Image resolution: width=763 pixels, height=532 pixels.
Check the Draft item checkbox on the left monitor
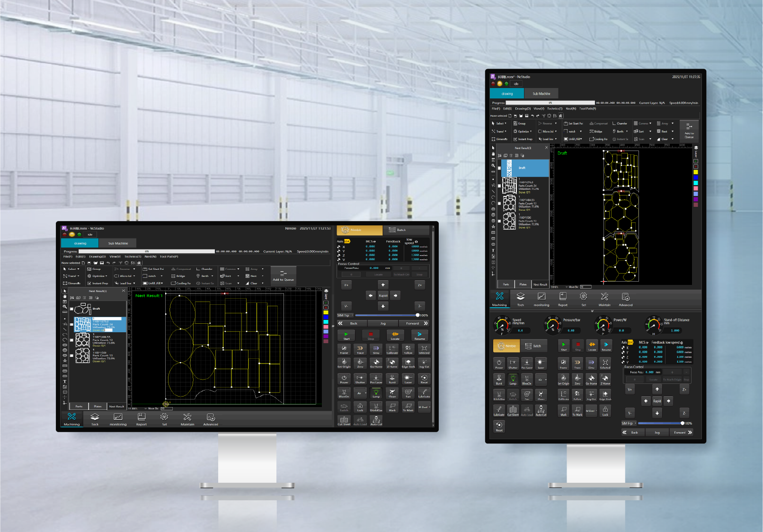click(x=72, y=309)
